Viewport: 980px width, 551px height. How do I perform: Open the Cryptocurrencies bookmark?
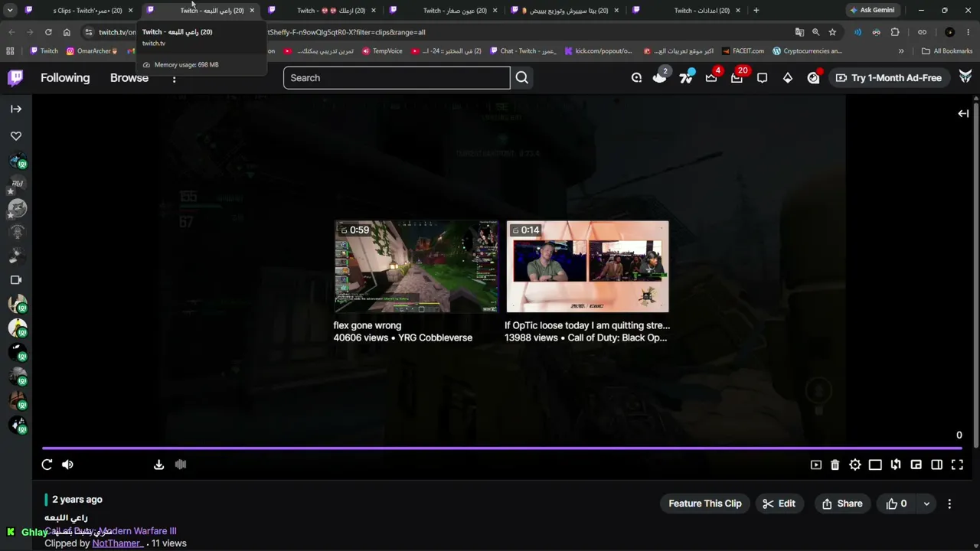(807, 51)
